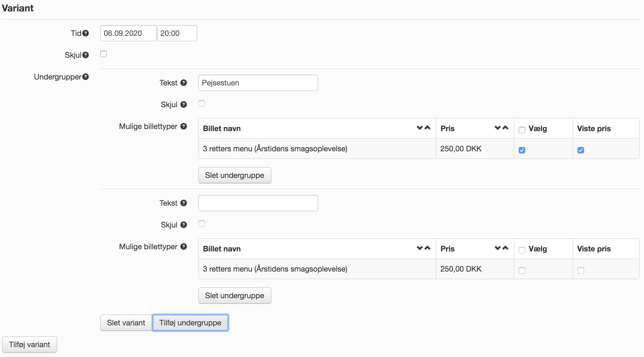This screenshot has height=357, width=644.
Task: Click the Tilføj variant button
Action: [x=30, y=344]
